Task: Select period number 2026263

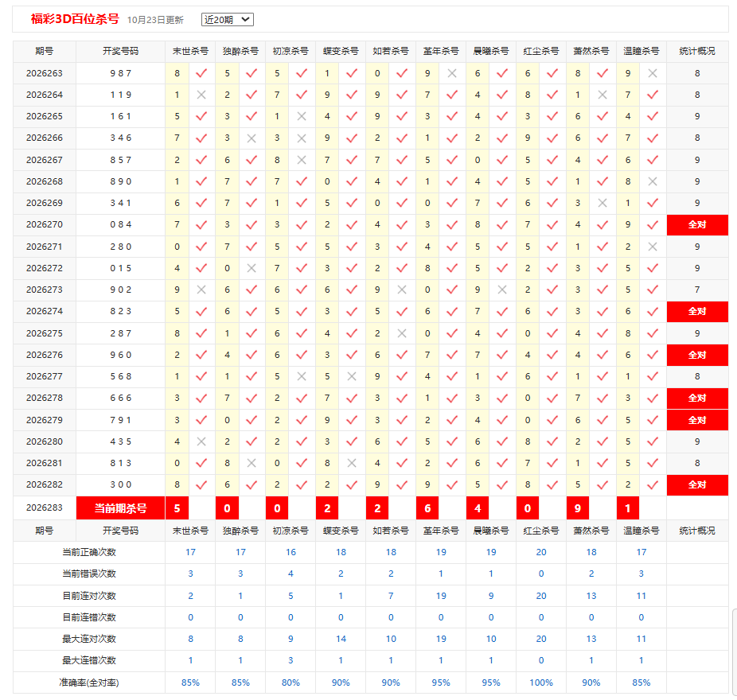Action: (45, 73)
